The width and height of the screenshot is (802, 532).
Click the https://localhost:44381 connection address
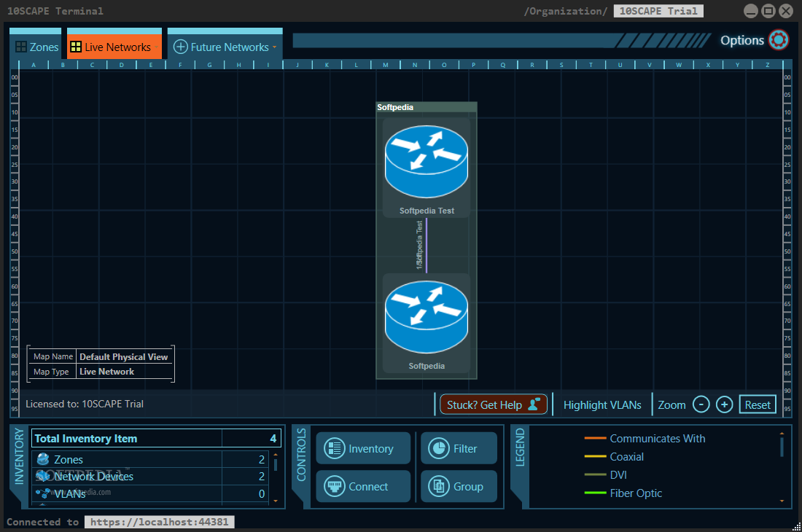click(160, 522)
